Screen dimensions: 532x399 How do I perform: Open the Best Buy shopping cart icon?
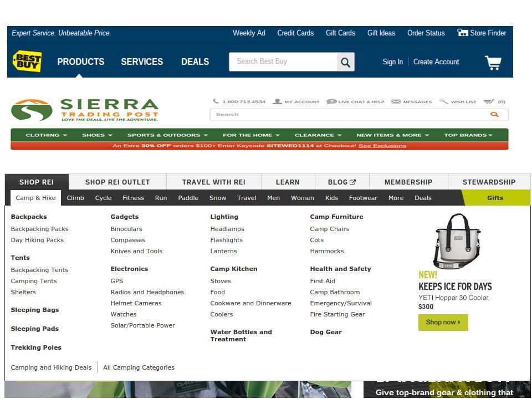tap(493, 63)
